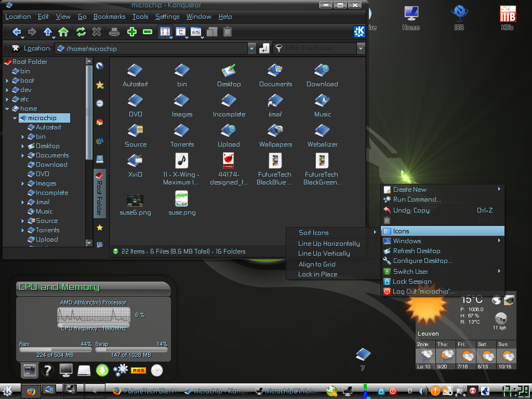Click the RSS icon in CPU widget
The image size is (532, 399).
tap(138, 370)
